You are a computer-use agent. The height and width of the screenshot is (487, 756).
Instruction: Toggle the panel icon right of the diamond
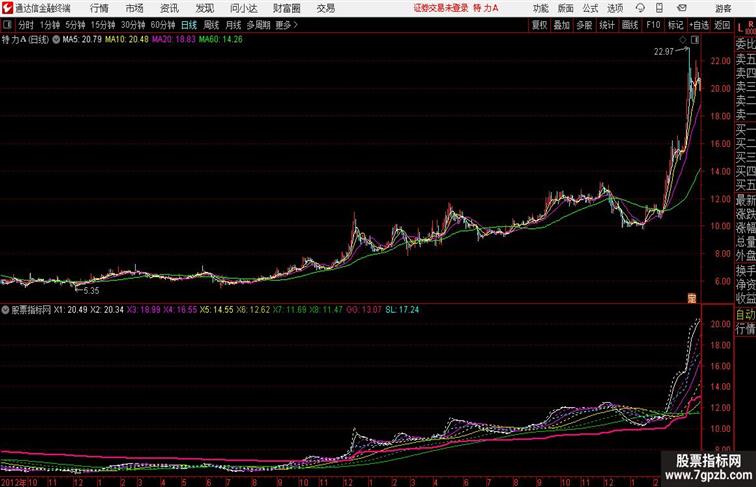tap(694, 41)
